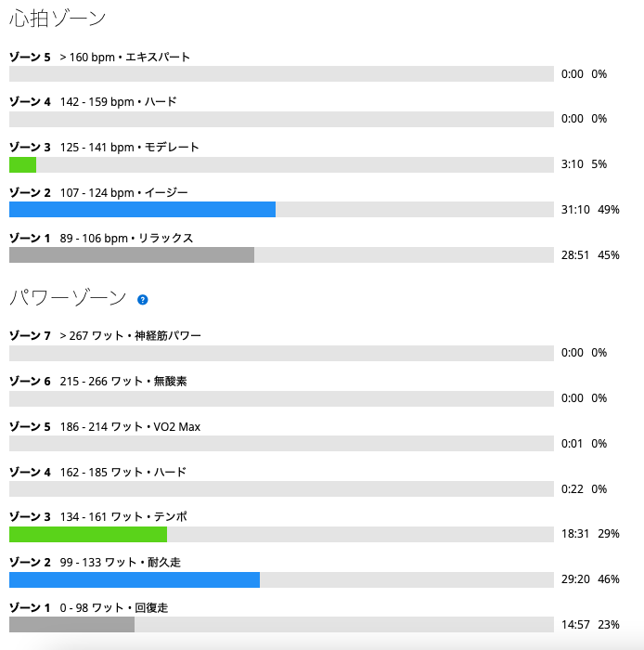Select the gray heart rate zone 1 bar
This screenshot has height=650, width=644.
tap(132, 255)
